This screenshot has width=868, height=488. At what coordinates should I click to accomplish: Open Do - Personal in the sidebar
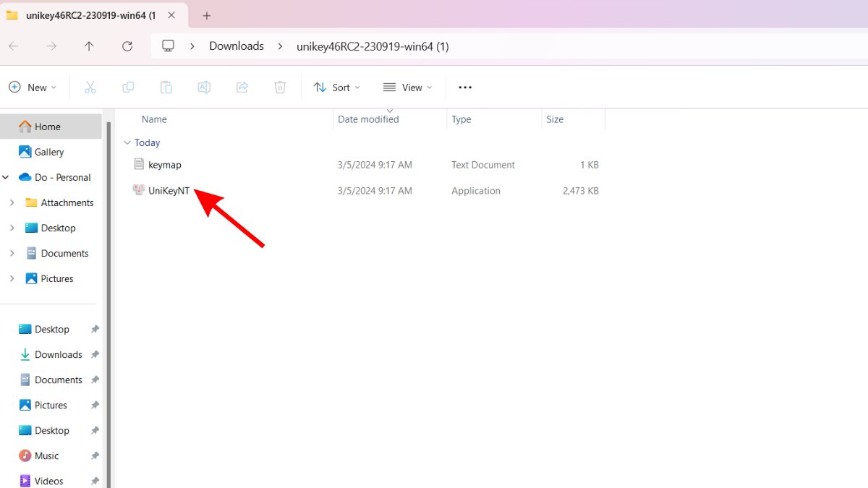click(x=62, y=177)
